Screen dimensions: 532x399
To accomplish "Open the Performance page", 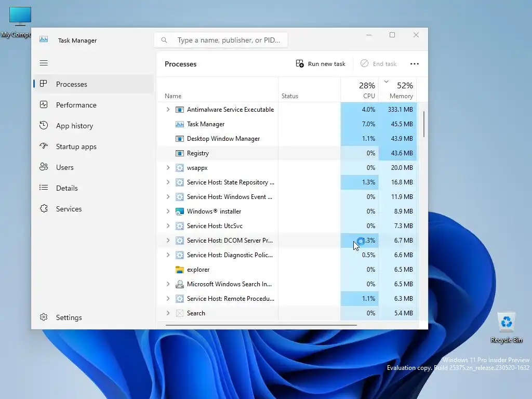I will [94, 105].
